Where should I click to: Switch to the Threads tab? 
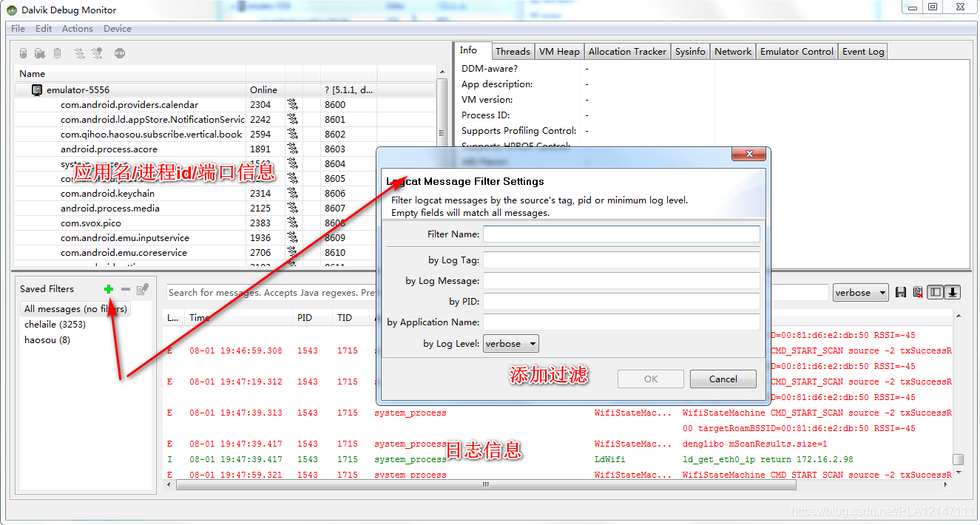(x=513, y=52)
